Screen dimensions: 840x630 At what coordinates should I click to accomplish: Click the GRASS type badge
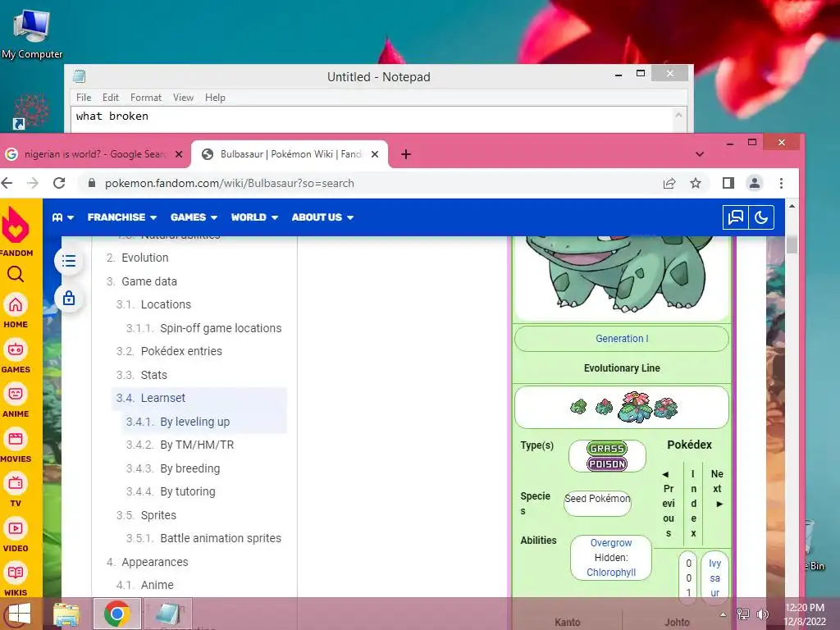point(607,449)
